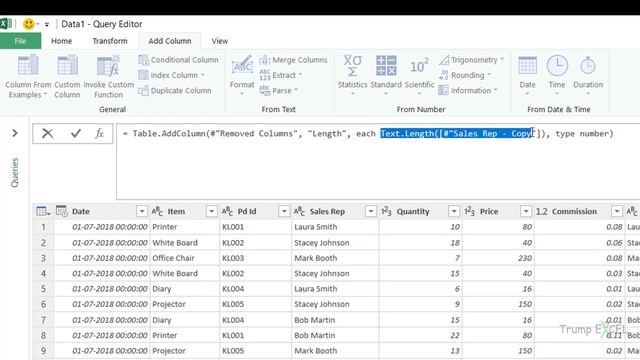Cancel formula edit with X icon
This screenshot has width=640, height=360.
[x=47, y=133]
